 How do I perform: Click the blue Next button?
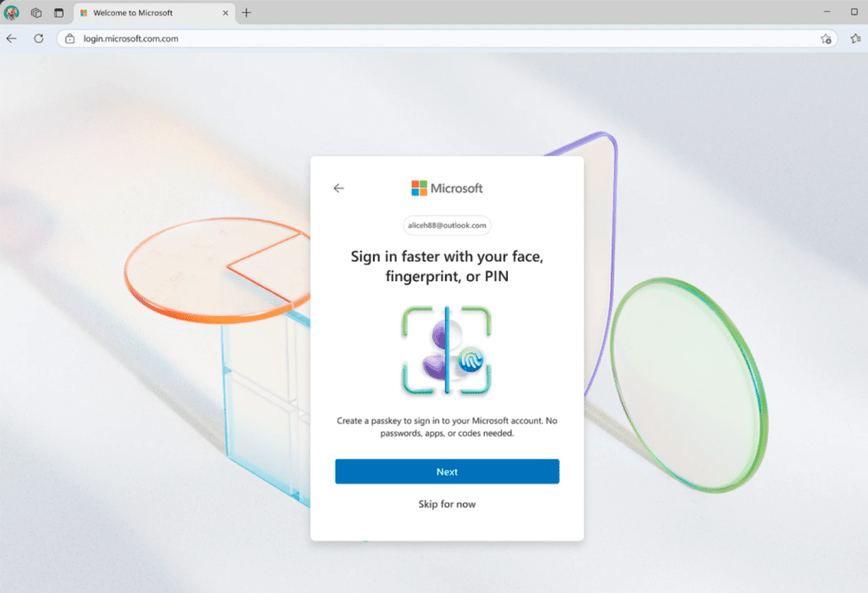tap(447, 471)
